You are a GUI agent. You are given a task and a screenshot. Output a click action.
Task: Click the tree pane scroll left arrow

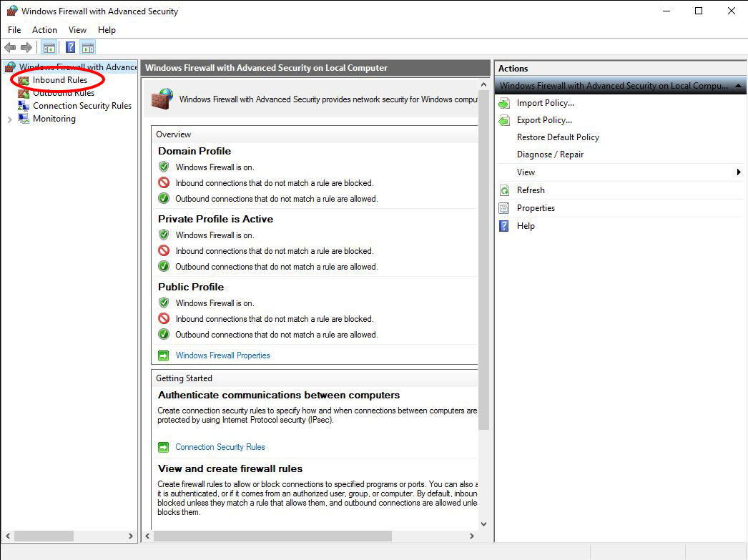click(x=8, y=536)
